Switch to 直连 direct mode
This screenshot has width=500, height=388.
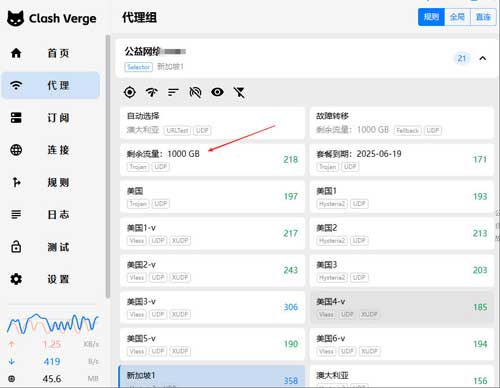coord(483,17)
